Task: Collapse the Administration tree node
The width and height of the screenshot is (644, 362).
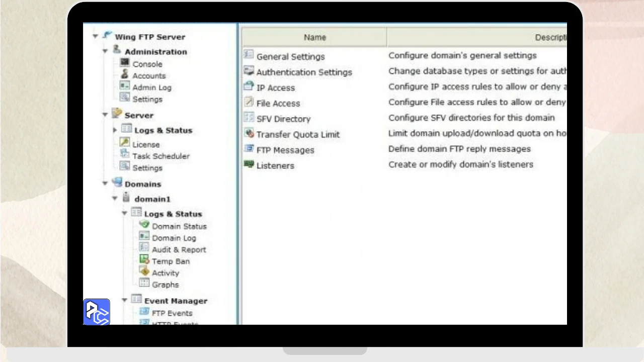Action: (x=105, y=51)
